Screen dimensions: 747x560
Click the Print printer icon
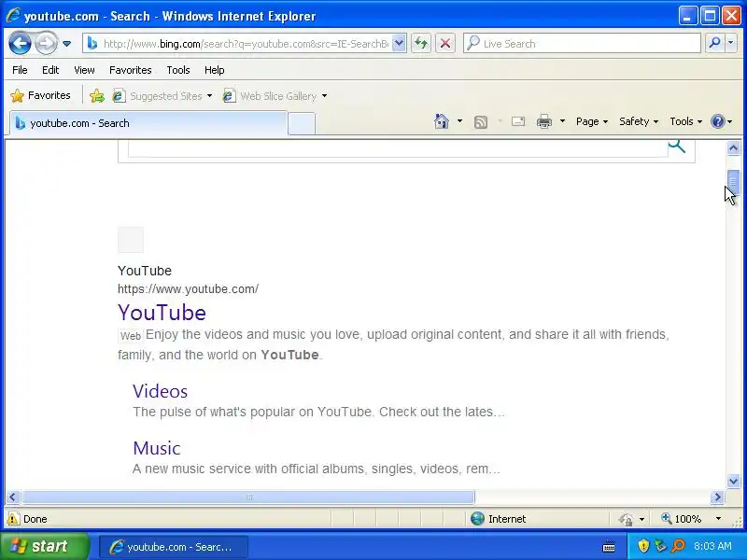[x=544, y=121]
